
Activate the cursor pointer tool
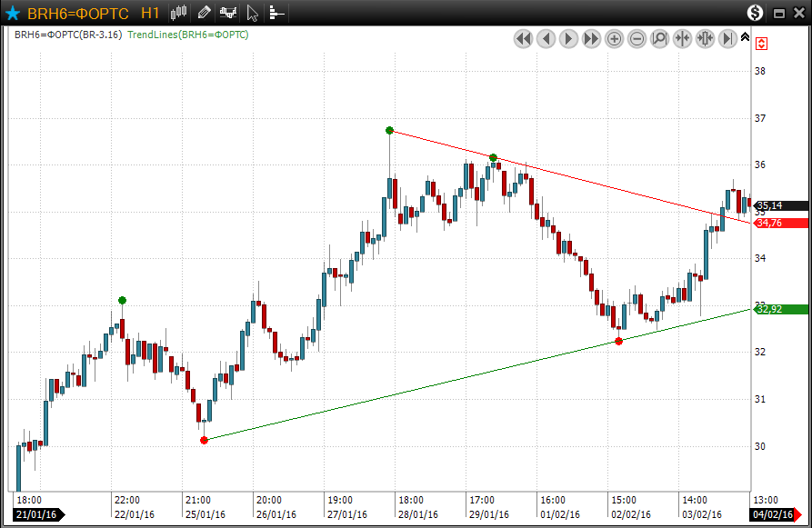253,13
